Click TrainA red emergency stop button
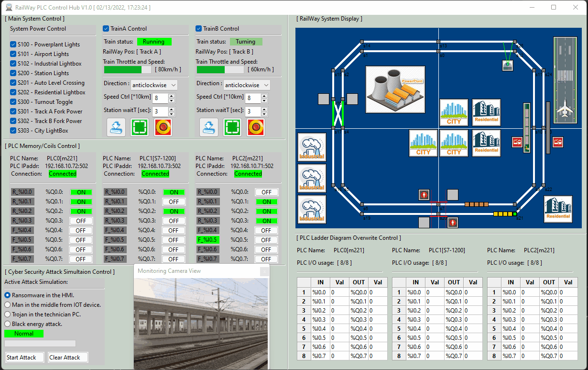The width and height of the screenshot is (588, 370). click(163, 127)
